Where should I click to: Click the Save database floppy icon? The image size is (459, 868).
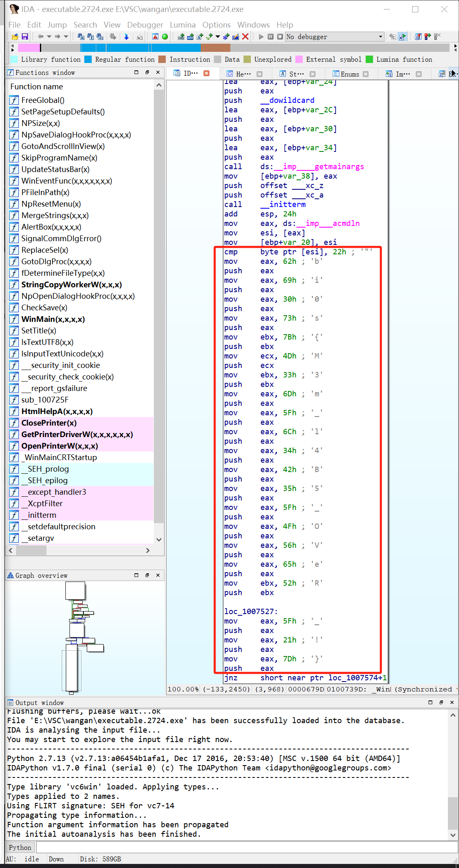[x=25, y=37]
